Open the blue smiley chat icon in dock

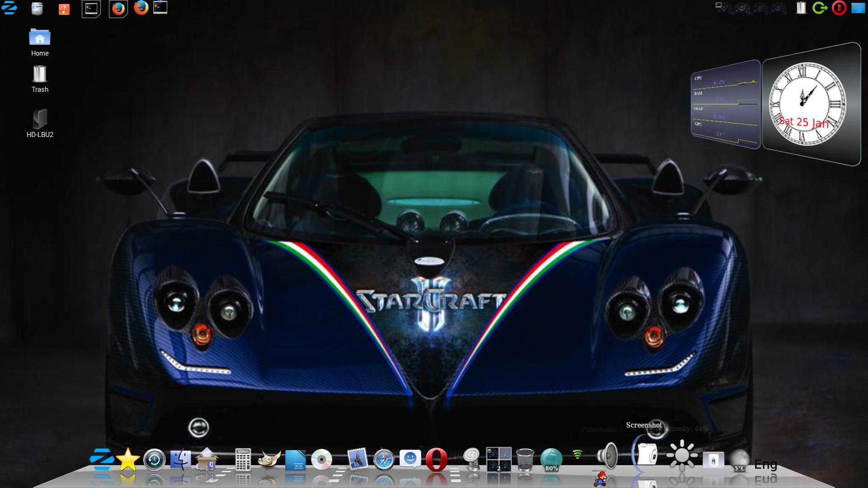410,459
